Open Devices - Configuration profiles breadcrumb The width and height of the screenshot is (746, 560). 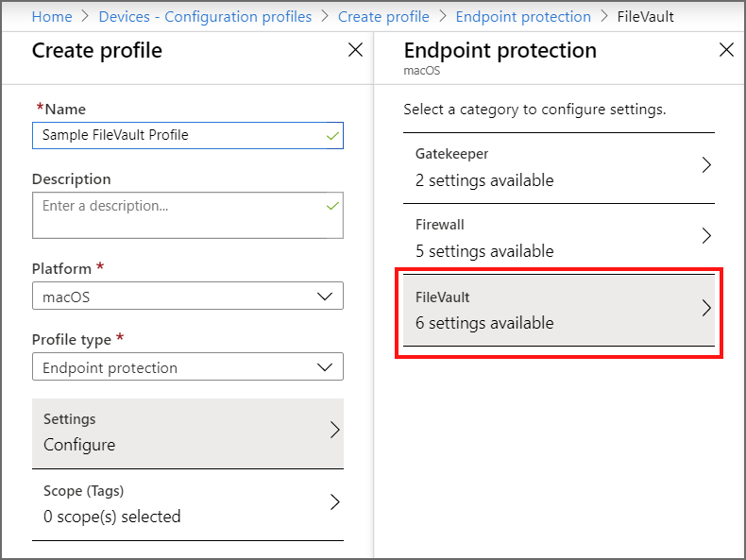pos(205,17)
